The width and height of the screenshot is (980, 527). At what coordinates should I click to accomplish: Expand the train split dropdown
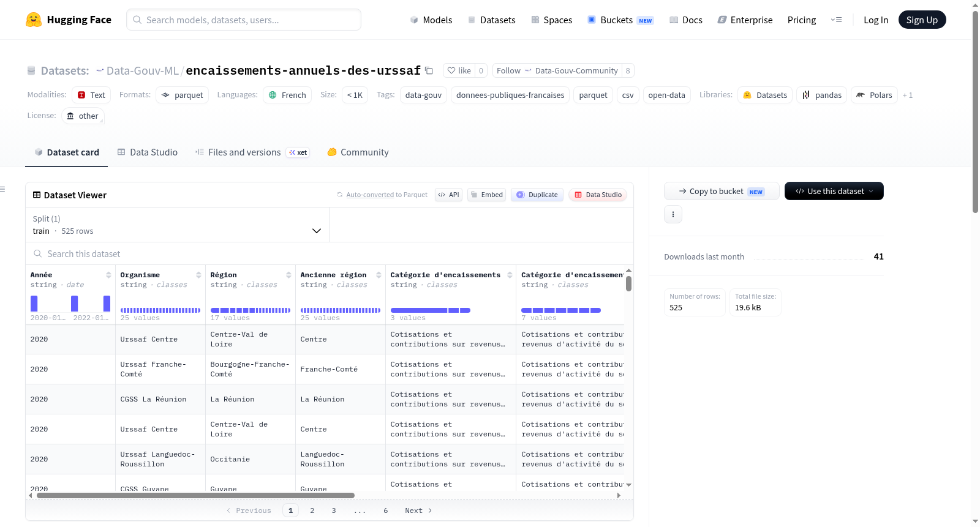[177, 225]
